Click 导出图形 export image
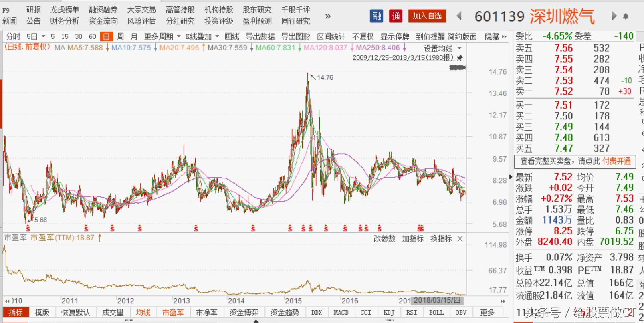 (x=296, y=36)
